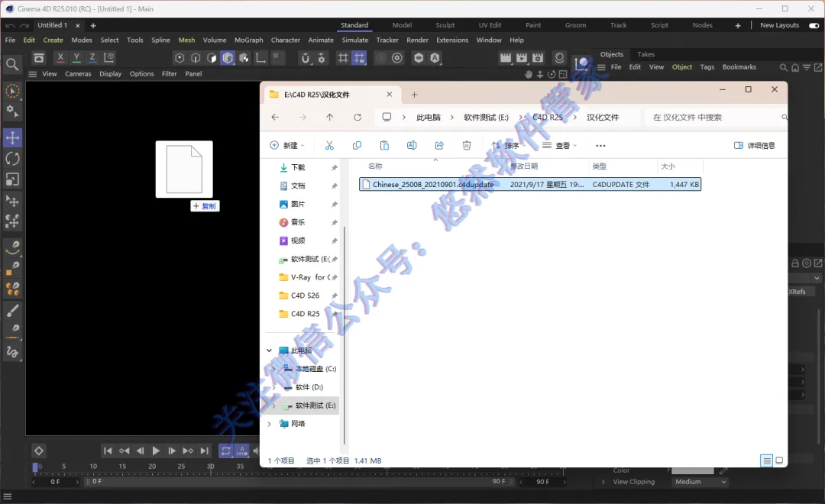Toggle the New Layouts switch
Screen dimensions: 825x504
click(x=814, y=25)
